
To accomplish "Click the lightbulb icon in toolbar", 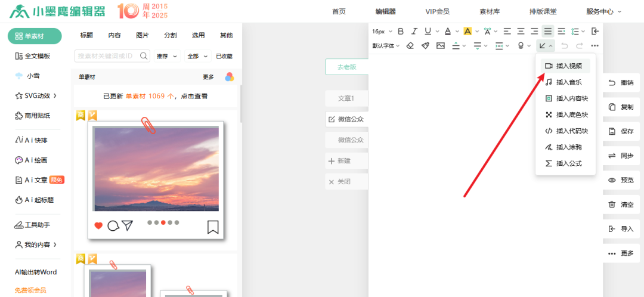I will click(x=521, y=45).
